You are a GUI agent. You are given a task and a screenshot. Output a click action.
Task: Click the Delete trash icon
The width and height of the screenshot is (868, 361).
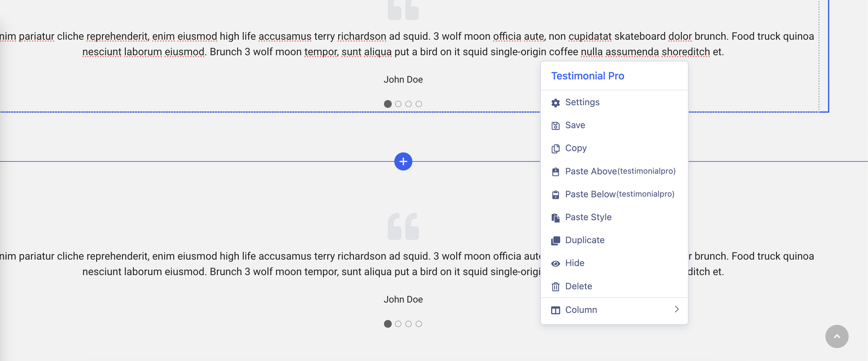coord(555,286)
